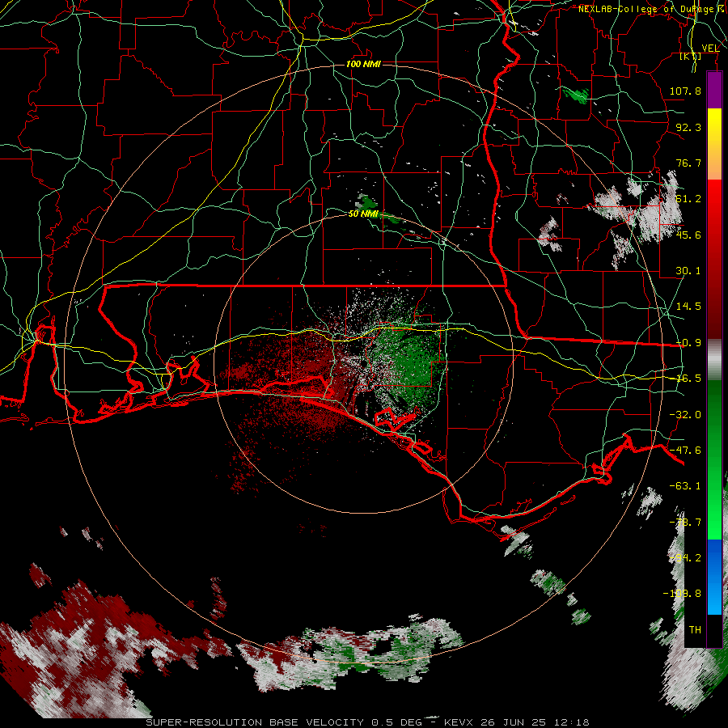Click the 107.8 velocity scale value
The image size is (728, 728).
[685, 91]
